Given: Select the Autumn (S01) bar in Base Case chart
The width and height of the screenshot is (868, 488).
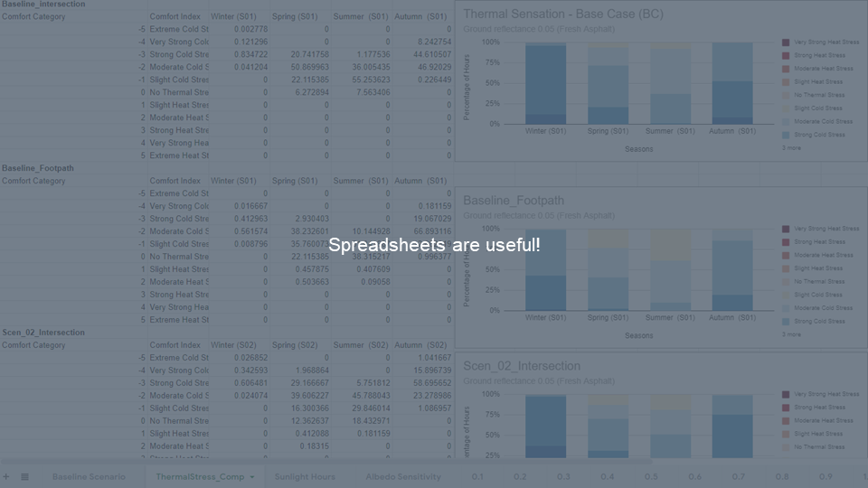Looking at the screenshot, I should pyautogui.click(x=731, y=83).
